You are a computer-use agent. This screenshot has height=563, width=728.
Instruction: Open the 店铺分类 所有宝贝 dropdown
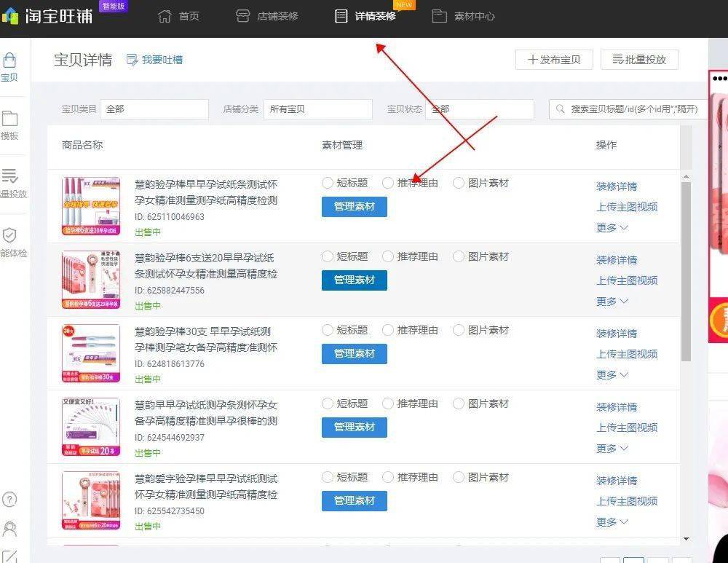point(318,109)
